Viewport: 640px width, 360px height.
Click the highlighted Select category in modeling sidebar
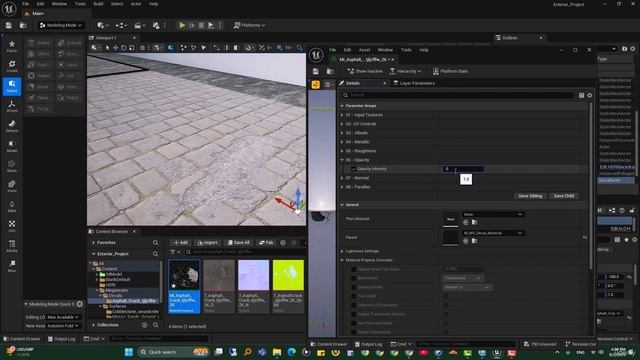(12, 86)
